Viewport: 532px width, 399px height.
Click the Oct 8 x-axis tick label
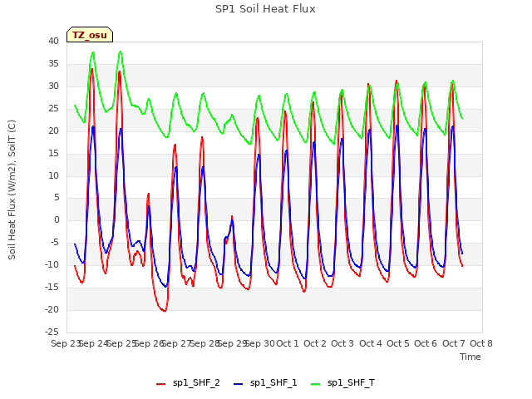(x=481, y=343)
